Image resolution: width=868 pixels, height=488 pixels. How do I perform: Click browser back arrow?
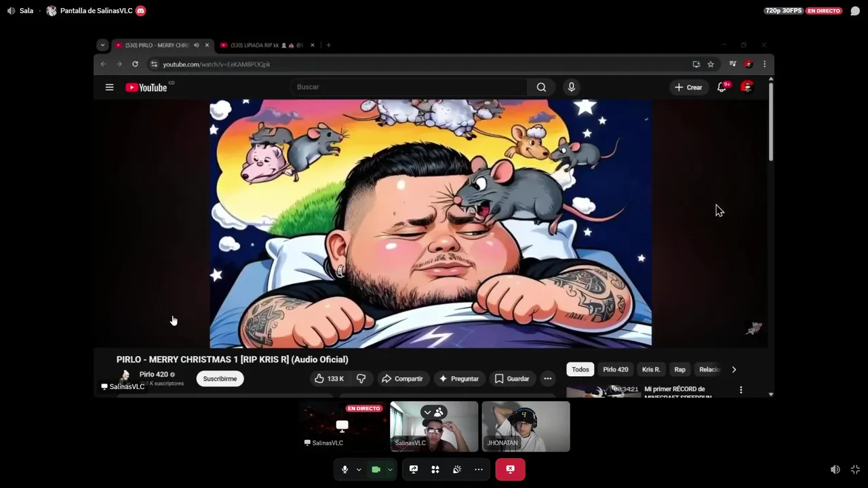[103, 64]
